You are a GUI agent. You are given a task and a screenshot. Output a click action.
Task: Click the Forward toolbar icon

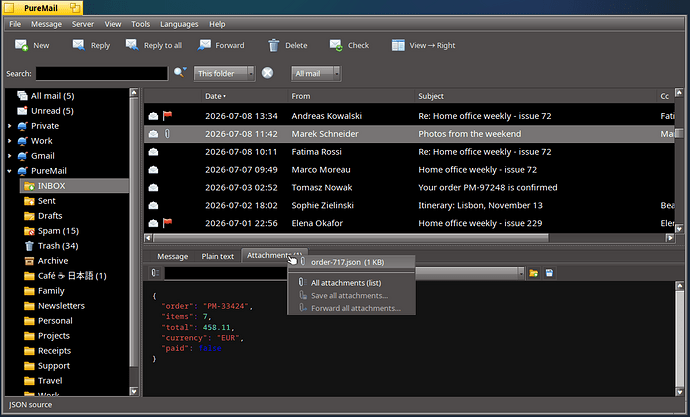204,45
